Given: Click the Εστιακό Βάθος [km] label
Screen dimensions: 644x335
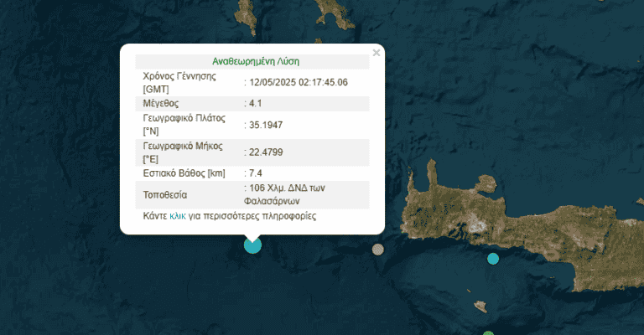Looking at the screenshot, I should [x=184, y=173].
